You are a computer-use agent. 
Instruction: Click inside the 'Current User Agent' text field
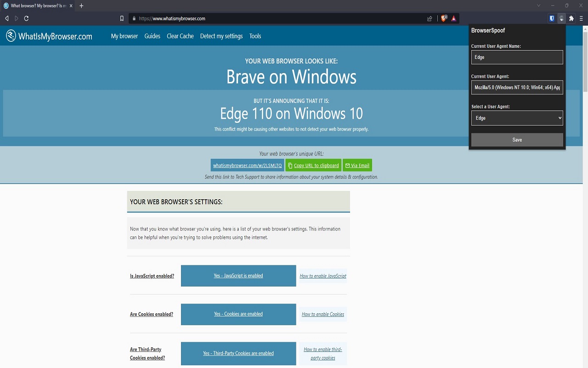click(517, 87)
